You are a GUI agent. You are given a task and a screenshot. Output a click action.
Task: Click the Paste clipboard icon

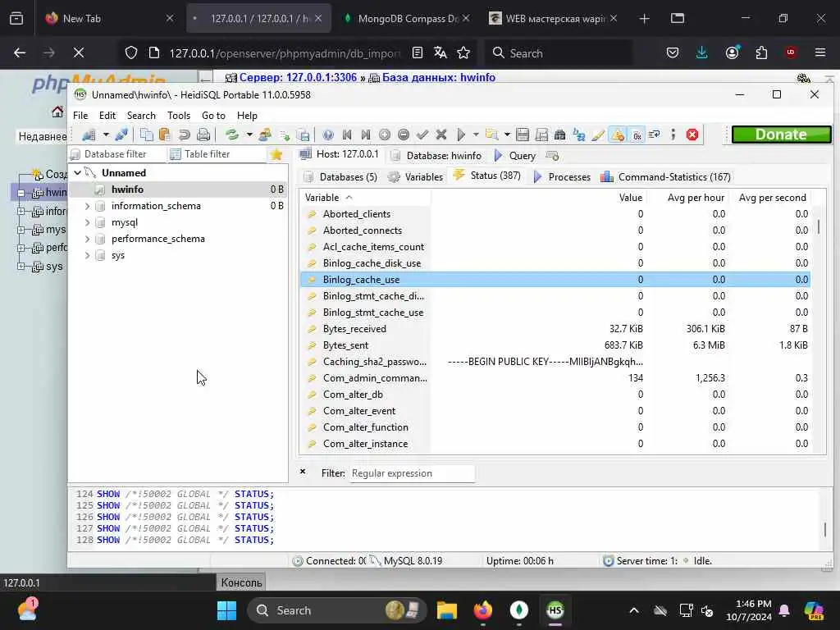(x=165, y=135)
